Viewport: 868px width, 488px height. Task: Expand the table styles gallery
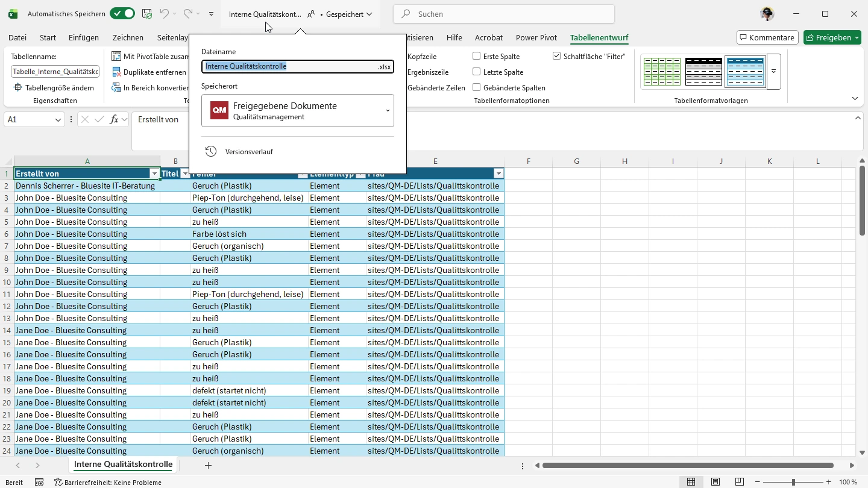coord(773,72)
